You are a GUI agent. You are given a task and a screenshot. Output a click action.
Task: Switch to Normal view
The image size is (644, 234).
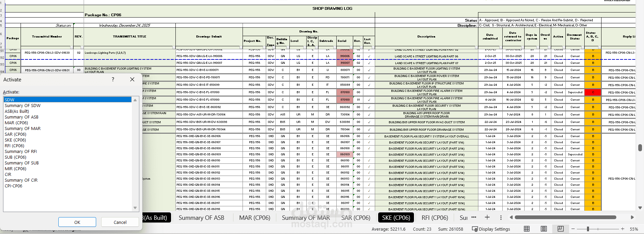[x=527, y=229]
